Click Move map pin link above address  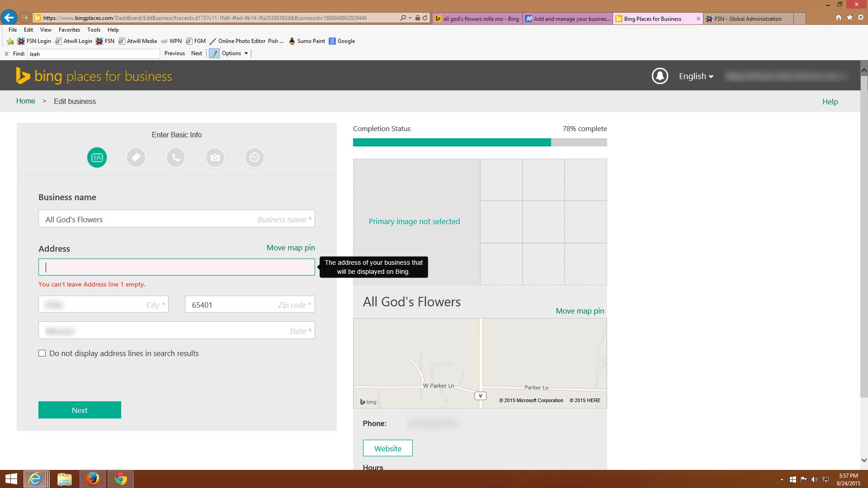coord(290,248)
